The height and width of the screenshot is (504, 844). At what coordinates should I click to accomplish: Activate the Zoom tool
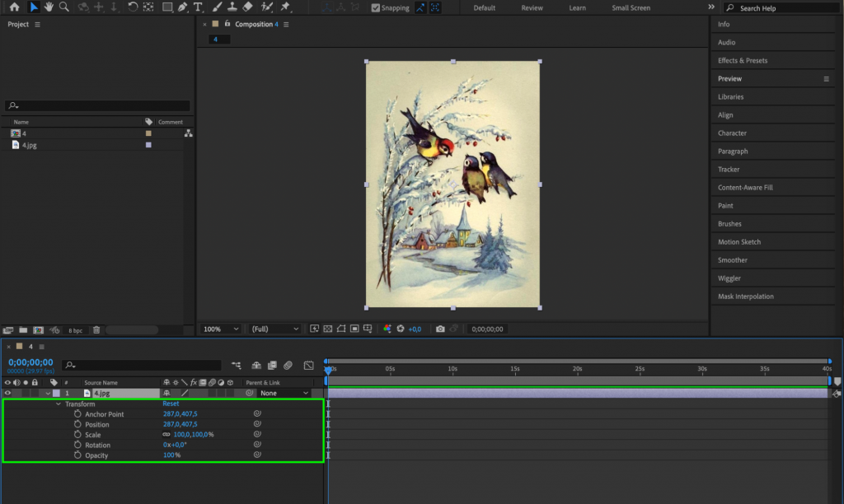click(x=62, y=7)
